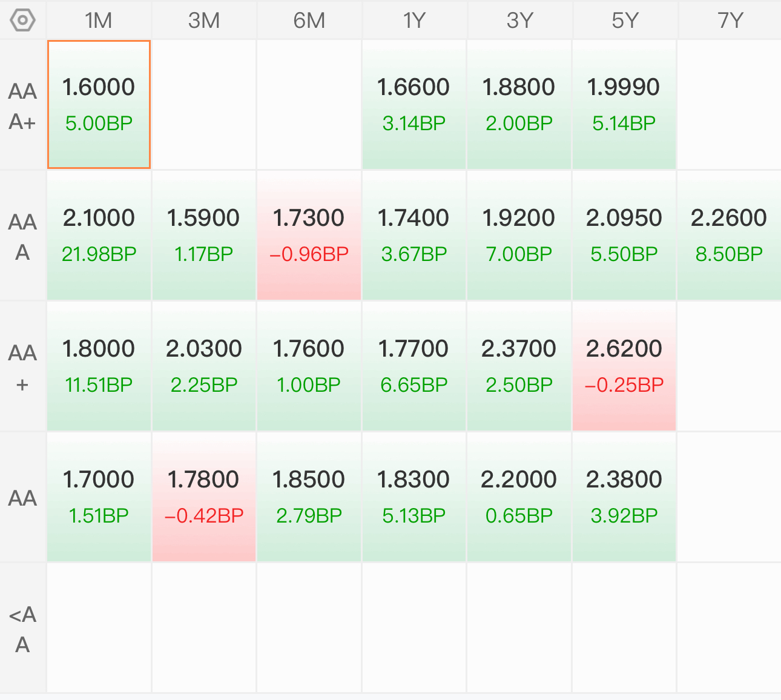Click the hexagon settings icon in the header
This screenshot has height=700, width=781.
(x=23, y=20)
